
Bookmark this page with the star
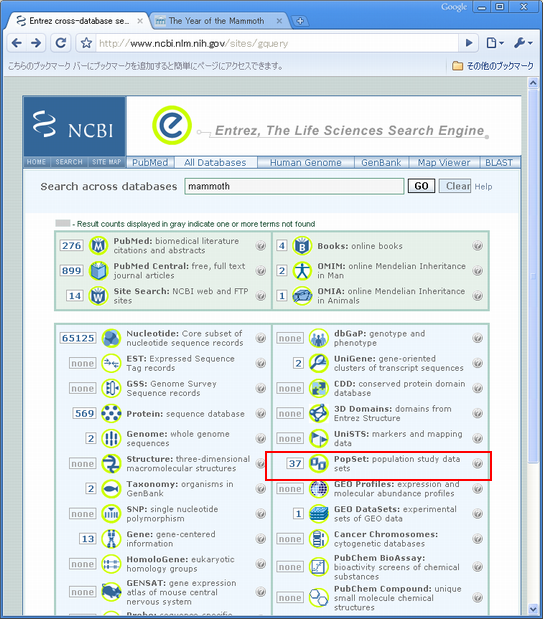[x=86, y=43]
